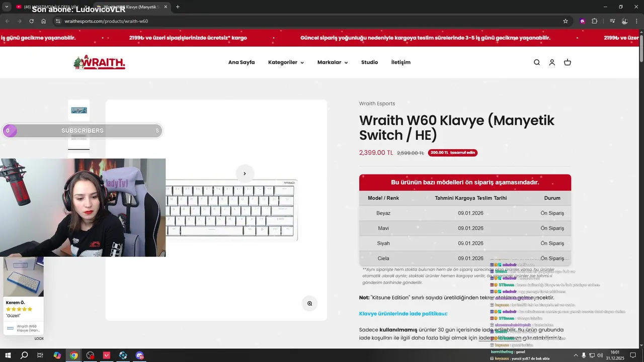The image size is (644, 362).
Task: Open the İletişim page
Action: [x=401, y=62]
